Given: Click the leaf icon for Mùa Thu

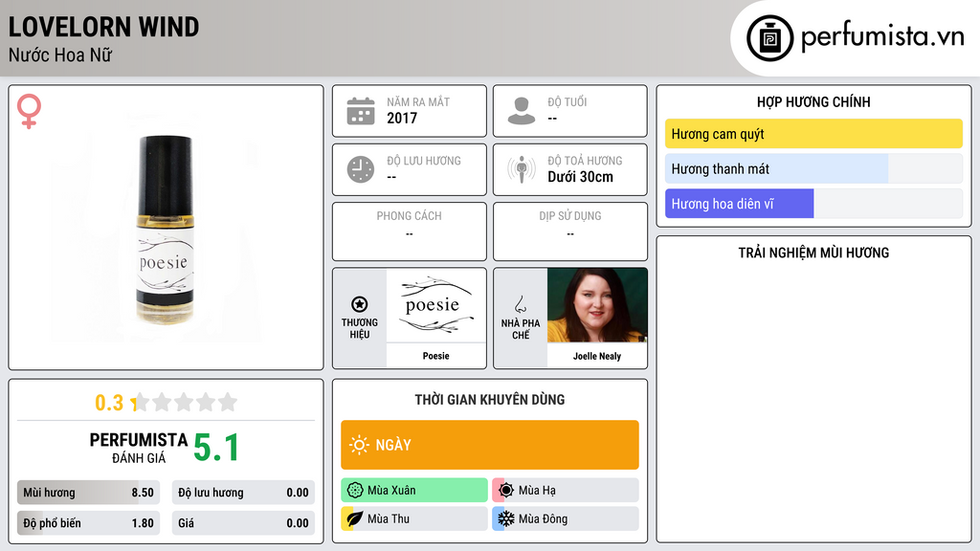Looking at the screenshot, I should (355, 518).
